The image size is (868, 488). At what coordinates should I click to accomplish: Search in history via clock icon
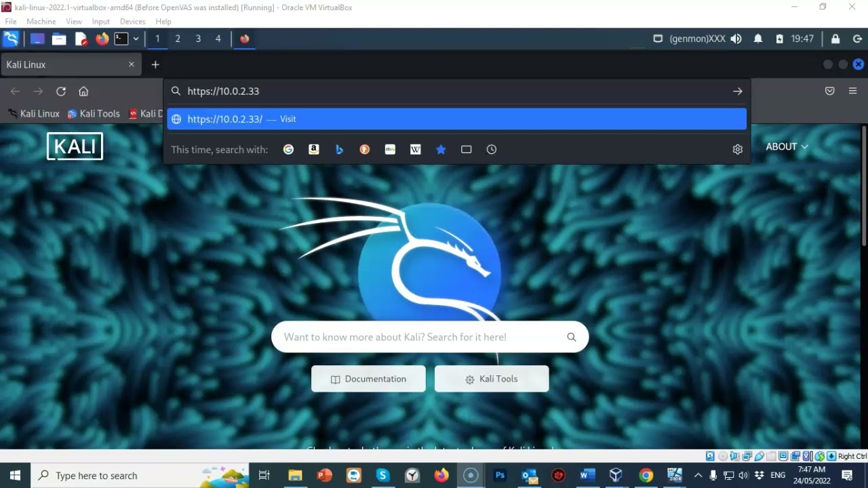click(492, 149)
